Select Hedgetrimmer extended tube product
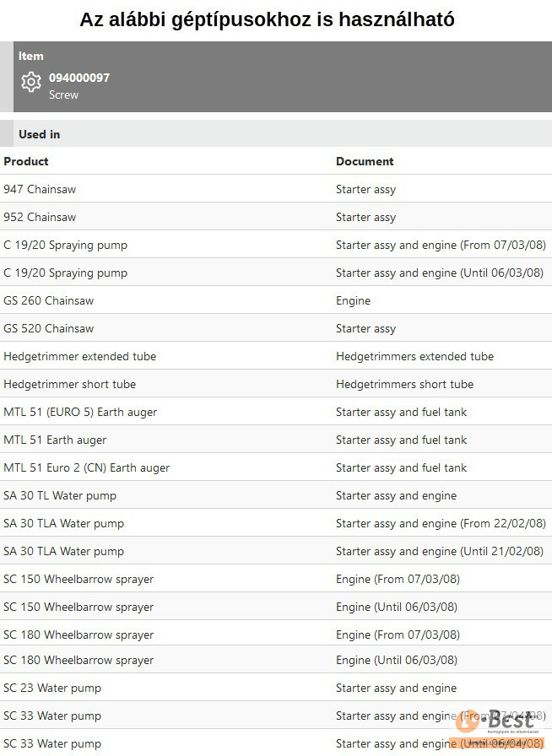 pos(79,356)
